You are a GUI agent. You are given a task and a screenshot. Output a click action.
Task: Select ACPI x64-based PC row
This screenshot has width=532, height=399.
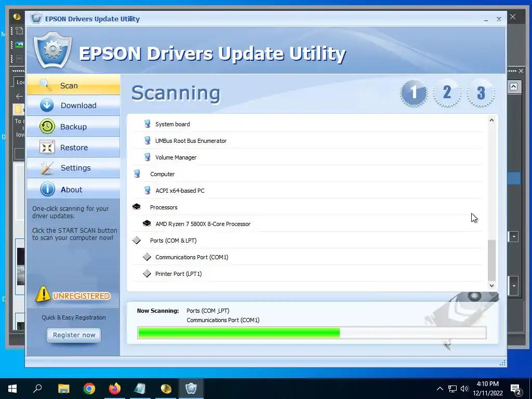click(307, 190)
